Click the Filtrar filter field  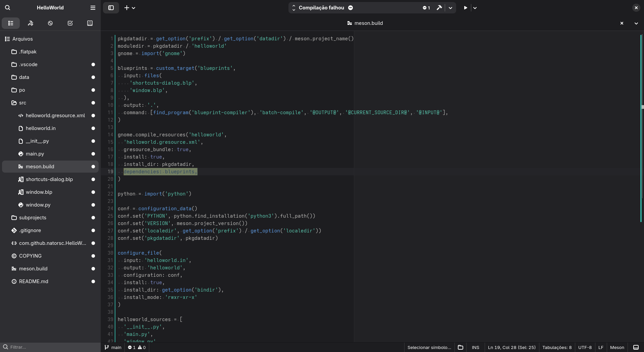coord(50,347)
